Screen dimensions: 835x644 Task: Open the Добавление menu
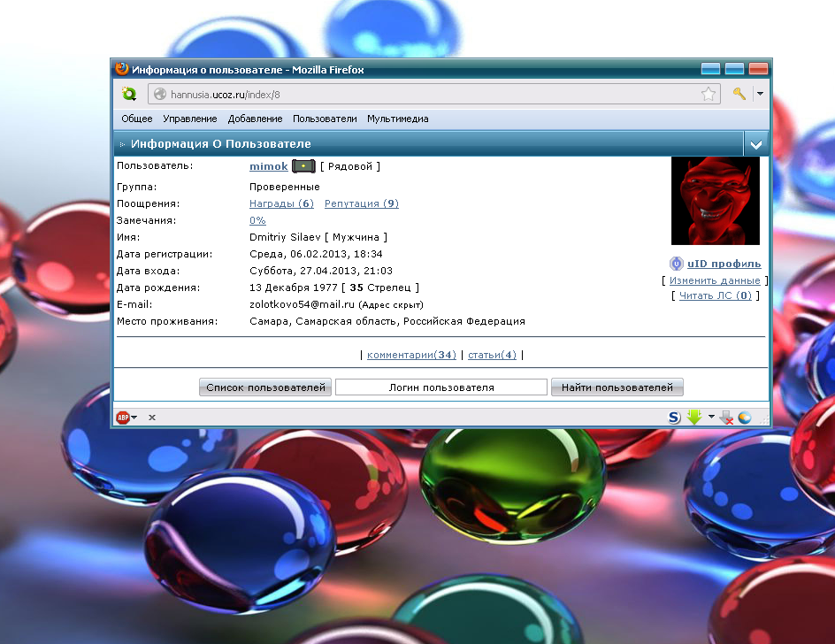click(255, 119)
